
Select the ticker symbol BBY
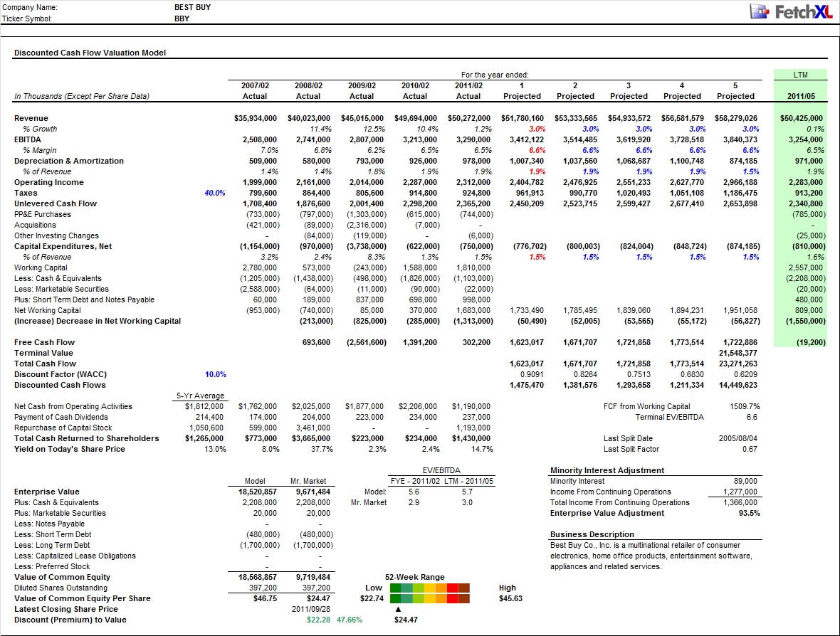[x=182, y=18]
